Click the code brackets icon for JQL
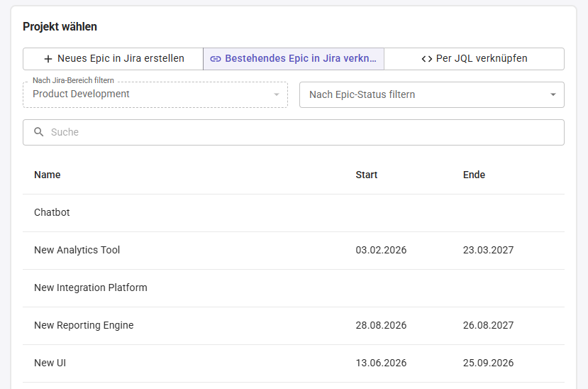 point(427,59)
